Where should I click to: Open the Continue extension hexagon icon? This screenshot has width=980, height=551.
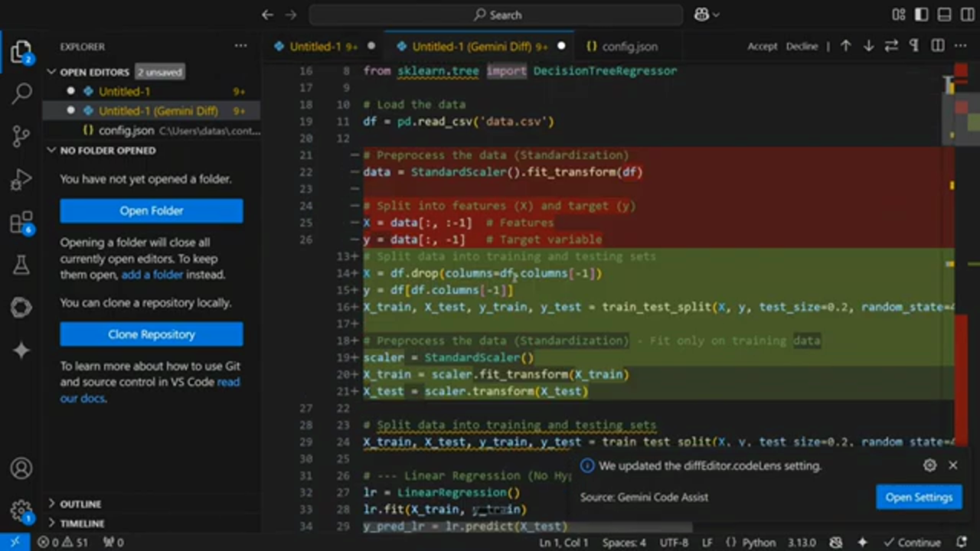click(x=21, y=308)
